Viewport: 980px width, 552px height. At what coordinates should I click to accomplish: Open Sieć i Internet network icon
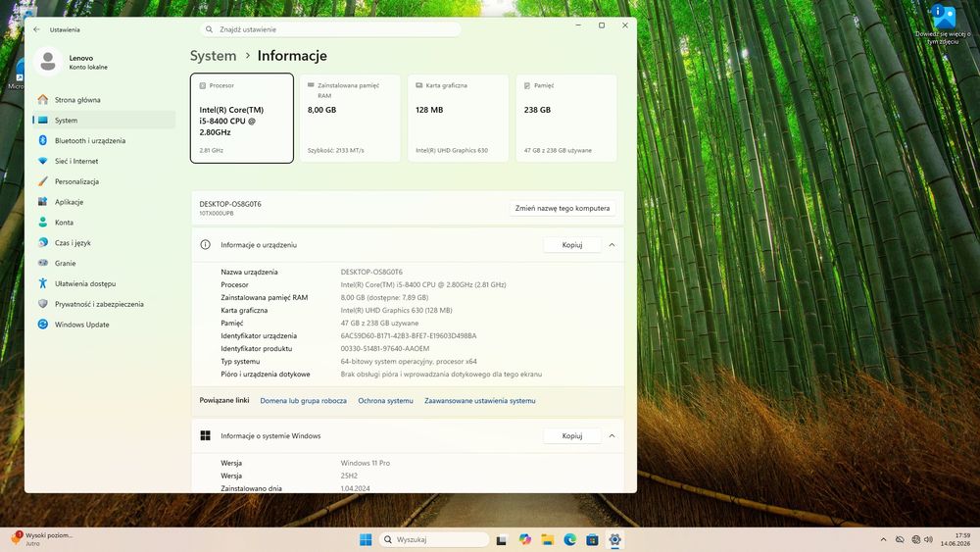[x=42, y=161]
